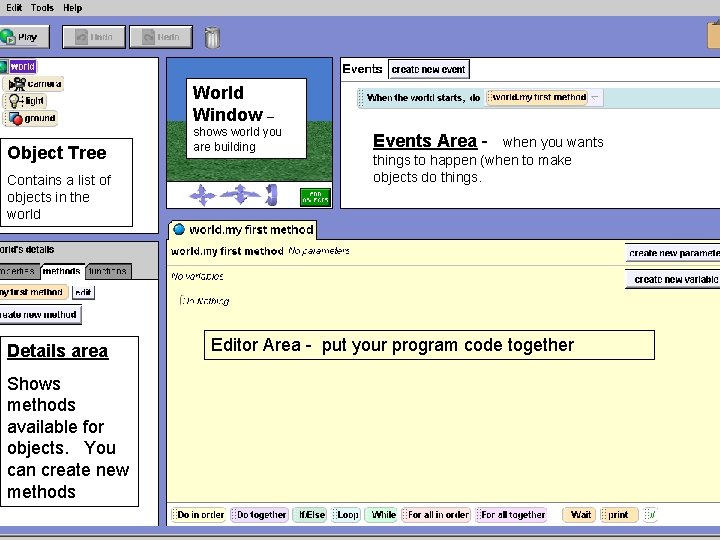Click the green Add Objects button

315,197
